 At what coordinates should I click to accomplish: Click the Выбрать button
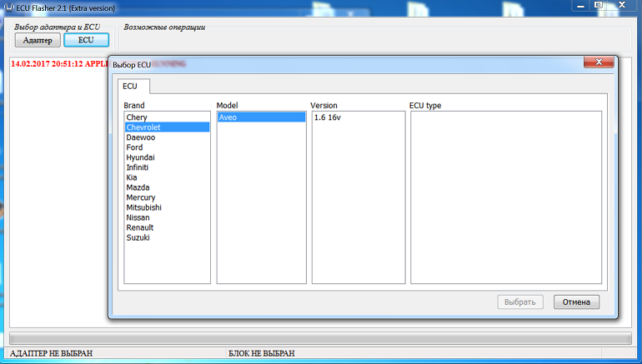pyautogui.click(x=520, y=302)
